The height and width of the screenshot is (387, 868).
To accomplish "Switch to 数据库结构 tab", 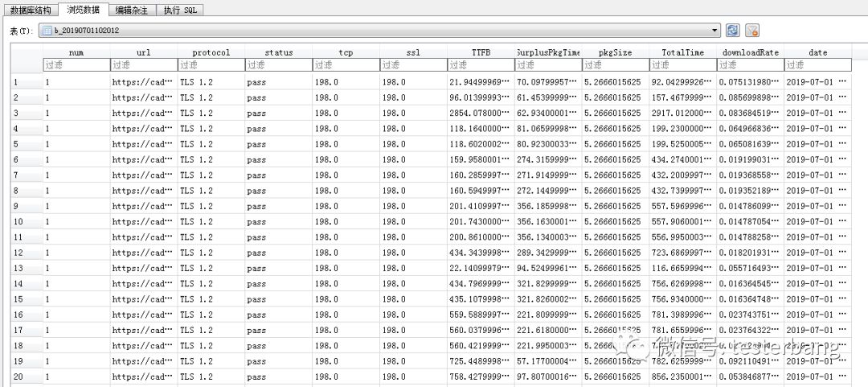I will [x=31, y=10].
